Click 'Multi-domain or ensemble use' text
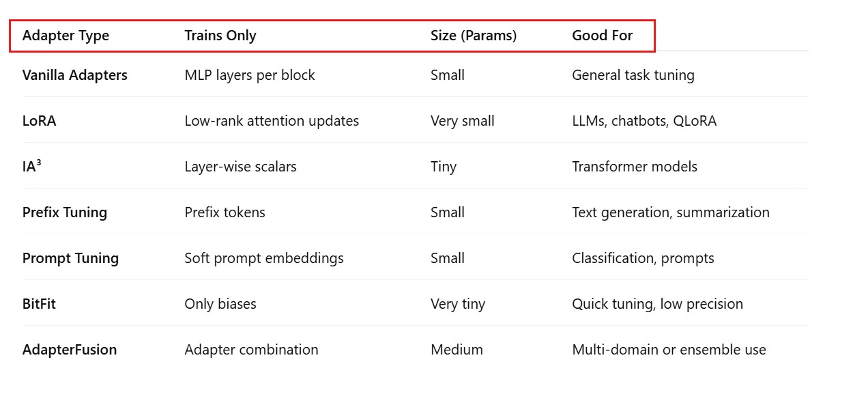This screenshot has height=416, width=868. (669, 350)
